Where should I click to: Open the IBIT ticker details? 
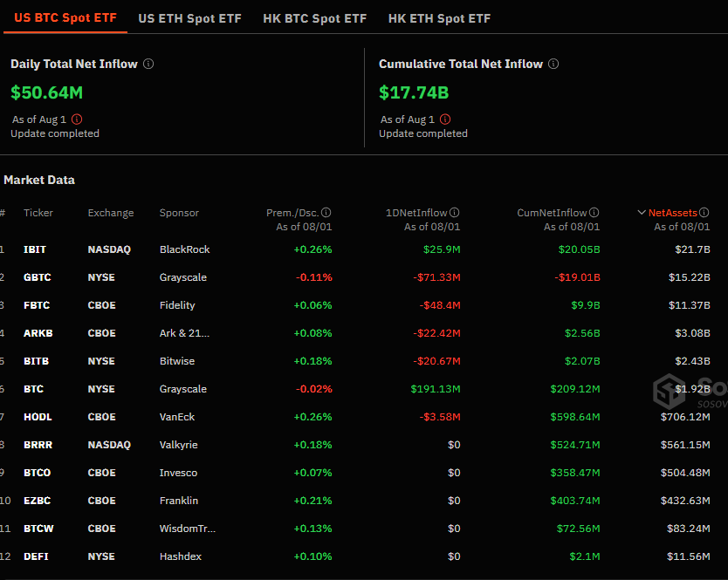click(x=34, y=249)
